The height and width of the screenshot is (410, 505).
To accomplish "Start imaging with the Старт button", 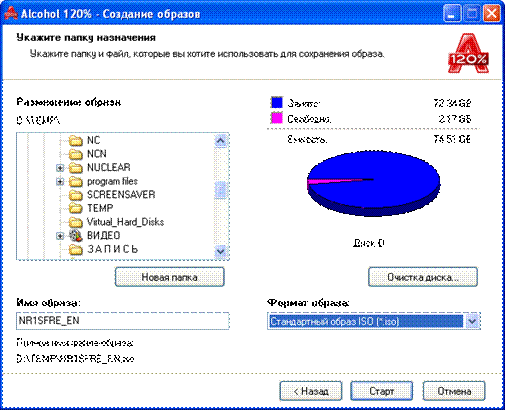I will click(x=381, y=391).
